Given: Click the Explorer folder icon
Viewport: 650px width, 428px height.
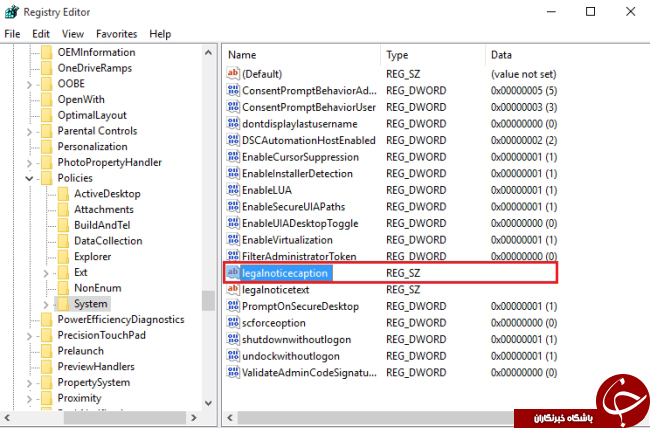Looking at the screenshot, I should (63, 256).
